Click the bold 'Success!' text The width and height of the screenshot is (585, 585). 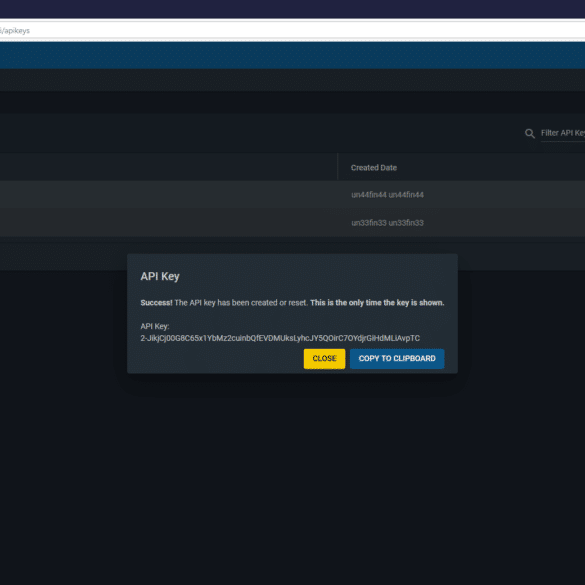click(x=156, y=303)
